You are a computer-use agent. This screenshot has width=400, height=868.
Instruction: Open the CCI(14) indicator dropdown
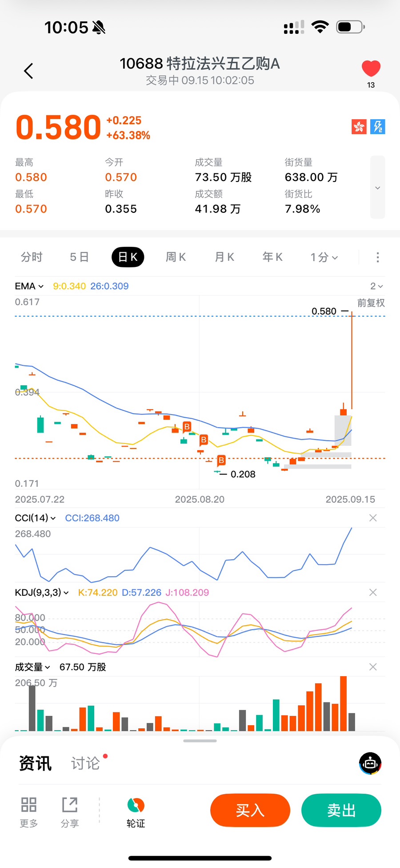(35, 518)
